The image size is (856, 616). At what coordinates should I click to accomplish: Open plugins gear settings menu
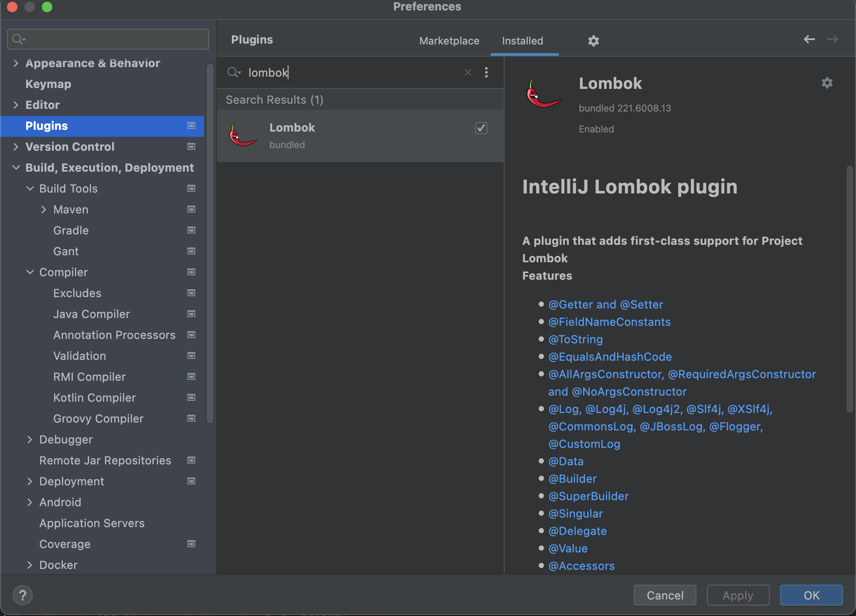(x=593, y=41)
